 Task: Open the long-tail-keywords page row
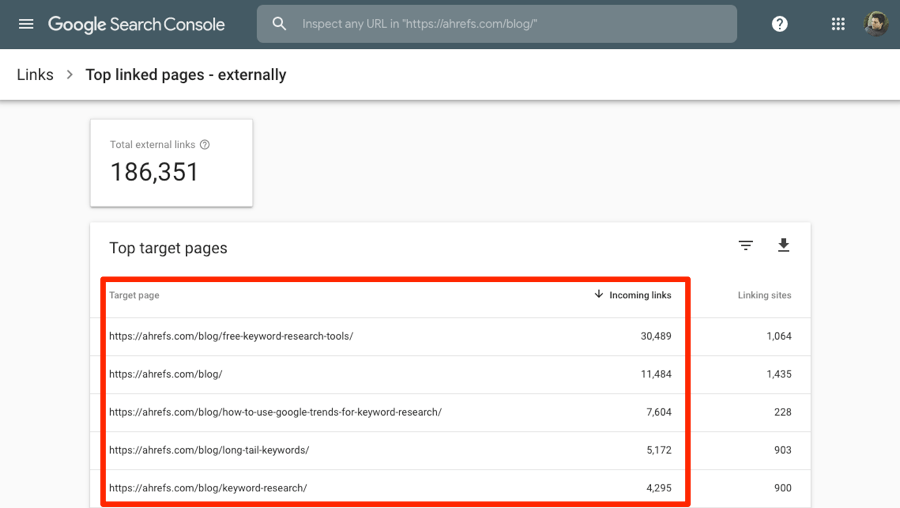[x=209, y=450]
